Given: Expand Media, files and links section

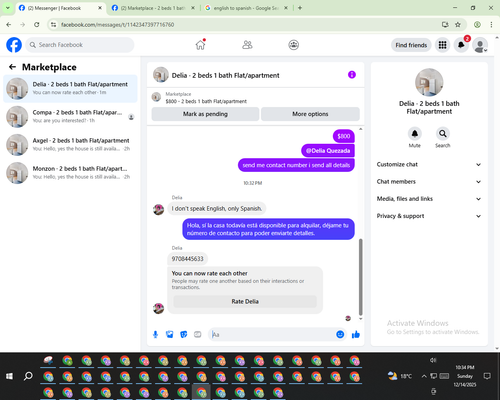Looking at the screenshot, I should pos(429,199).
